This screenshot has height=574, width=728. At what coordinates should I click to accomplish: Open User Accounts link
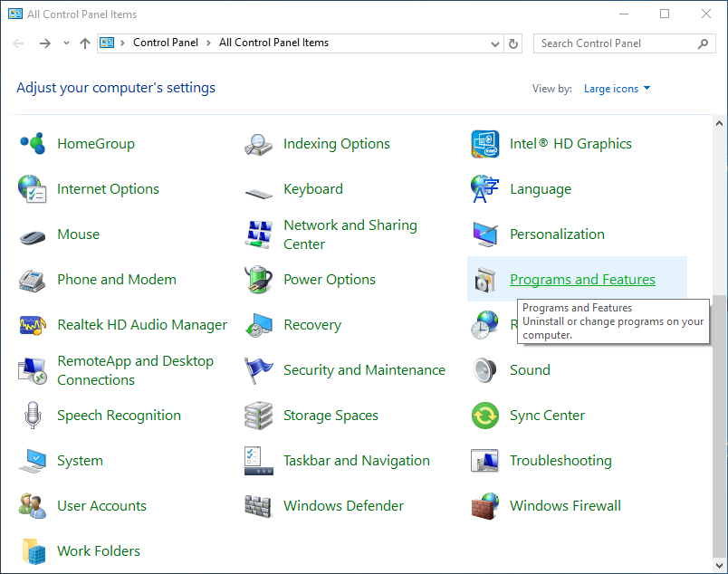tap(101, 506)
